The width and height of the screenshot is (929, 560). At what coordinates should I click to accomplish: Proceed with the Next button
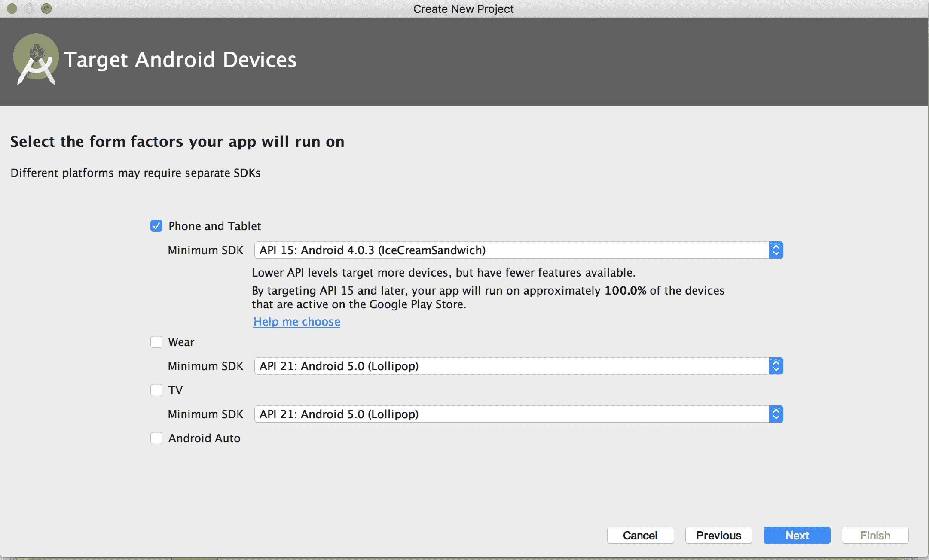797,535
